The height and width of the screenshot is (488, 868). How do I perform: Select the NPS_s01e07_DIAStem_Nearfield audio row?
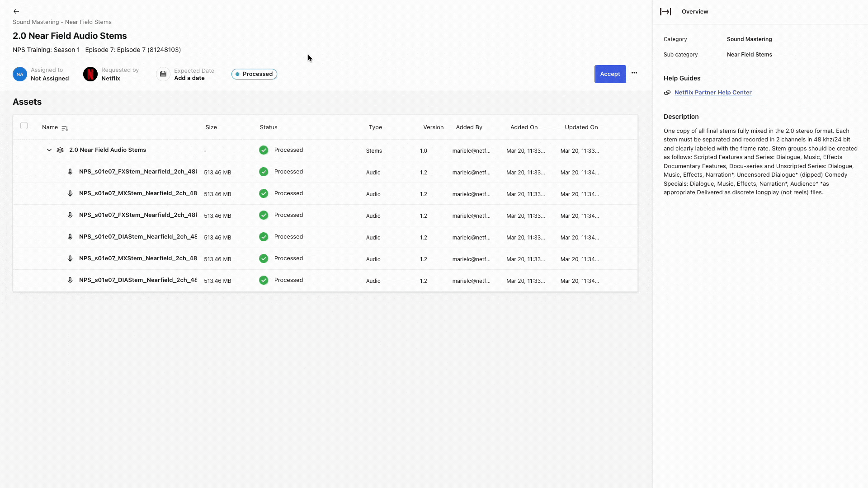tap(138, 236)
